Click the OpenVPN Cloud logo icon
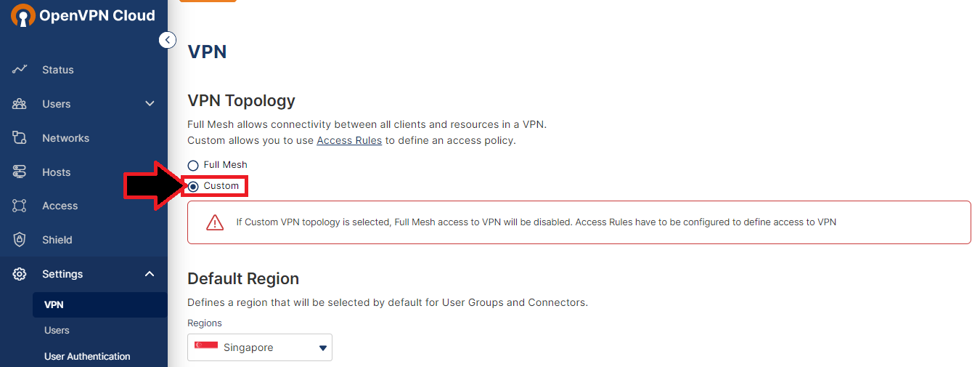 [23, 15]
